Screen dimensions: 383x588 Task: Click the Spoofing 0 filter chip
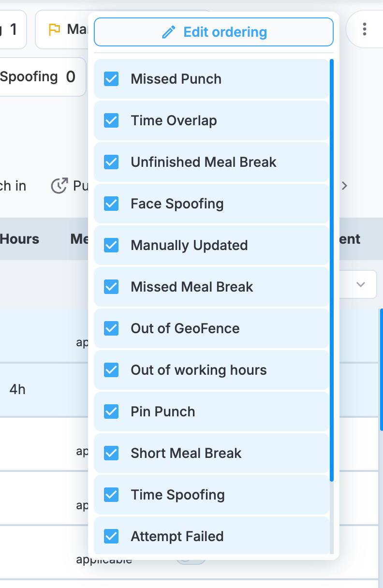pyautogui.click(x=43, y=77)
